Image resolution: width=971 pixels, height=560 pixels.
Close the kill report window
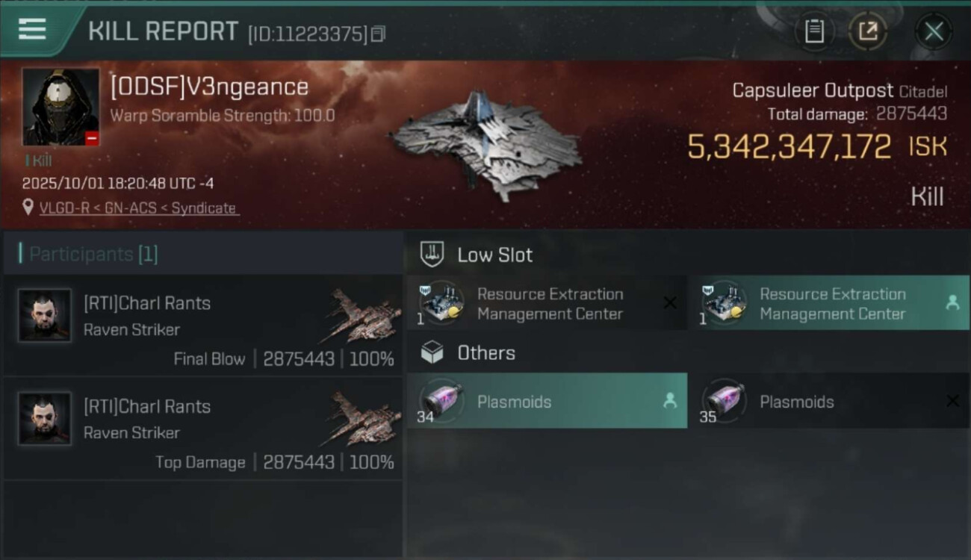(x=933, y=31)
